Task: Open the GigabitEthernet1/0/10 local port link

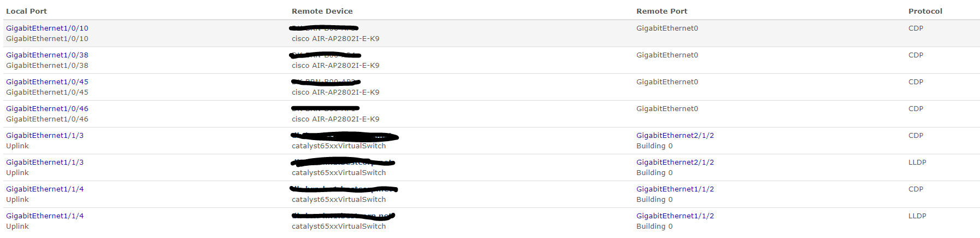Action: point(47,28)
